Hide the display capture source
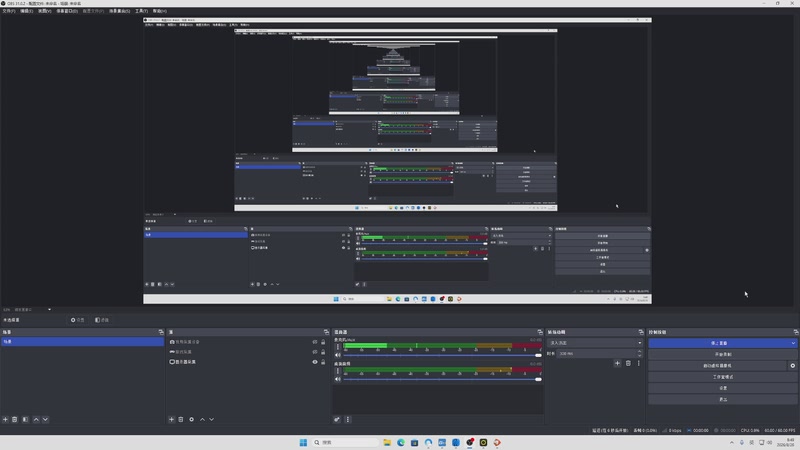The height and width of the screenshot is (450, 800). click(315, 362)
